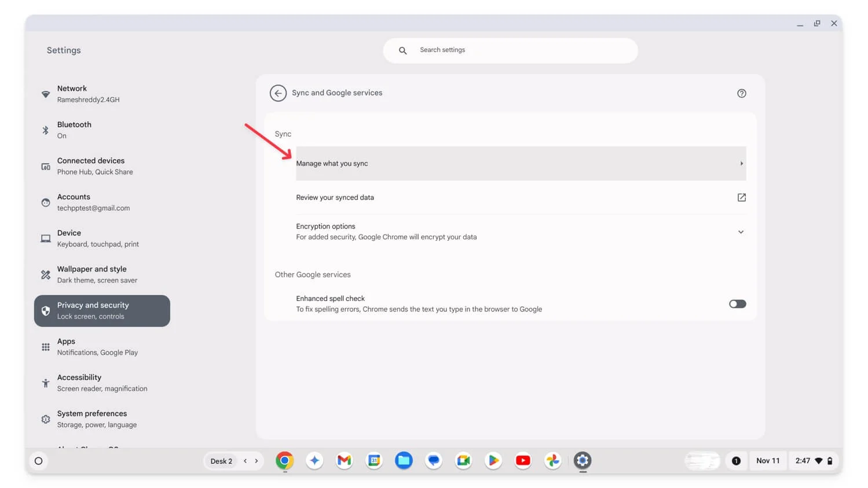Screen dimensions: 868x488
Task: Expand Encryption options chevron
Action: tap(741, 232)
